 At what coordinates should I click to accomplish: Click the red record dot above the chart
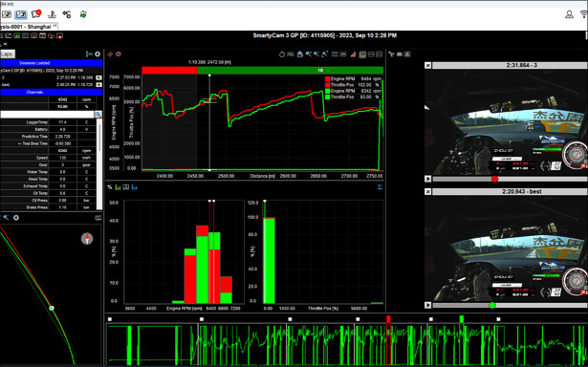coord(119,54)
